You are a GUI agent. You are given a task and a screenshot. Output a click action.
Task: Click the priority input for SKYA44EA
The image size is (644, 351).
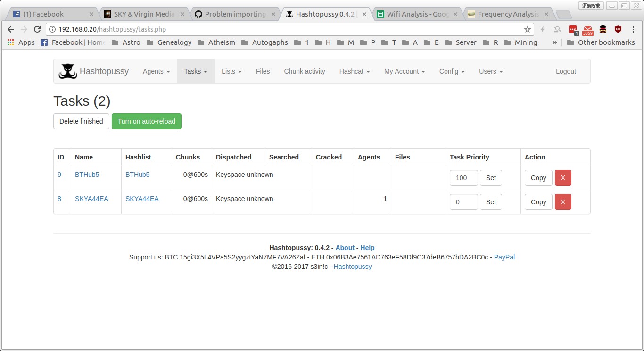pos(463,202)
